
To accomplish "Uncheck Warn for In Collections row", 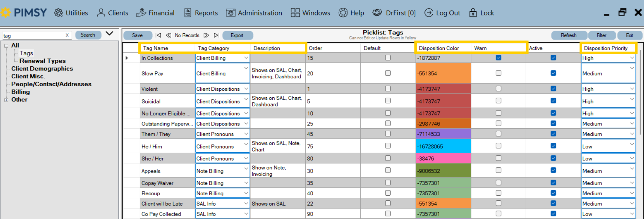I will tap(498, 58).
